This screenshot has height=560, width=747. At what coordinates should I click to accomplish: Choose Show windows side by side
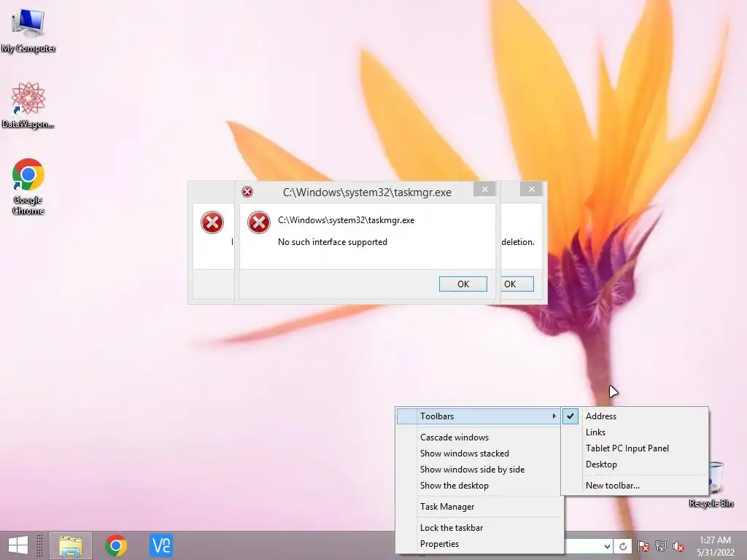[x=479, y=470]
